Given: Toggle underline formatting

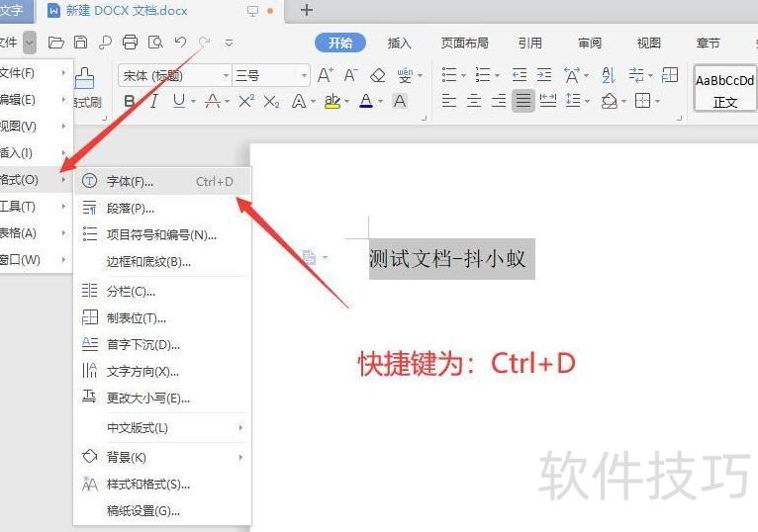Looking at the screenshot, I should click(x=179, y=102).
